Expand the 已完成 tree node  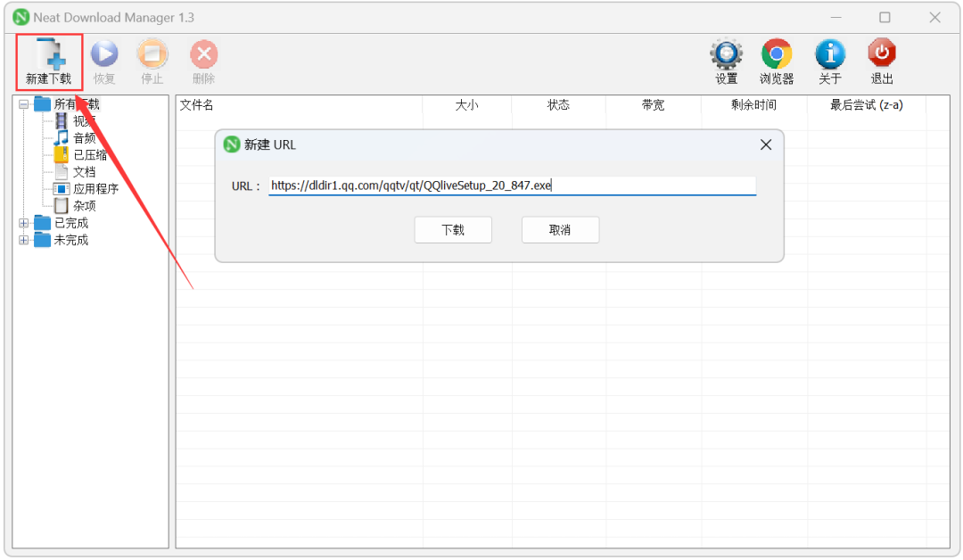click(23, 223)
